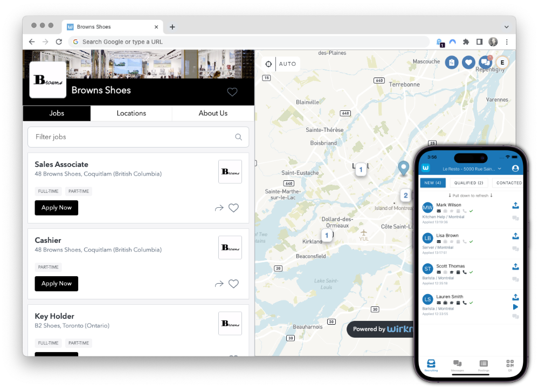
Task: Play Lauren Smith's video with play icon
Action: coord(515,307)
